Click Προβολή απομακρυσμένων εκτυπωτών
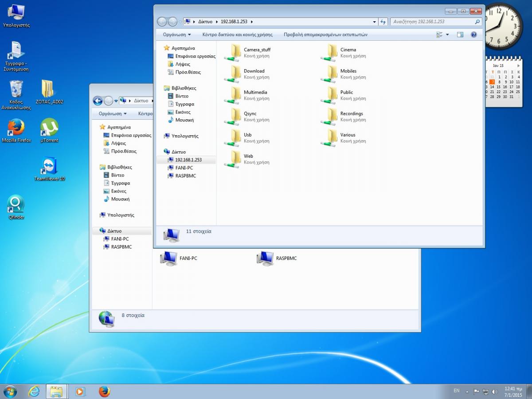The image size is (532, 399). [x=325, y=35]
